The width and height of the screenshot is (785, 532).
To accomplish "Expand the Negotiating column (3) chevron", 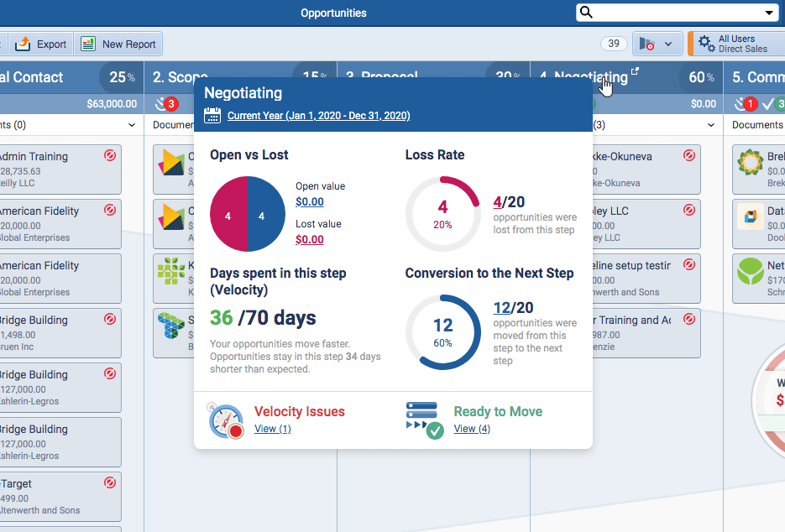I will click(x=711, y=125).
